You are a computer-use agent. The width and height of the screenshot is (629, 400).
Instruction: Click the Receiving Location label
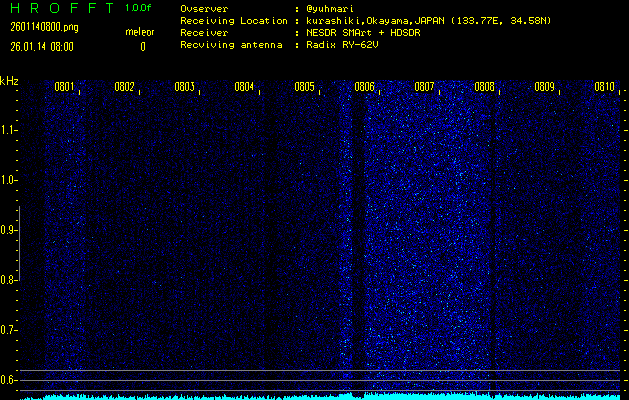(x=234, y=21)
